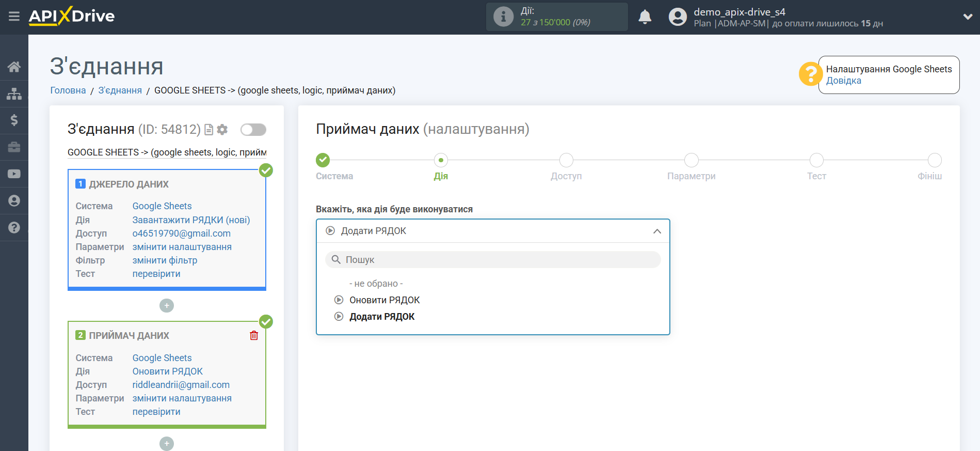Click the actions info icon
Screen dimensions: 980x451
click(x=503, y=17)
